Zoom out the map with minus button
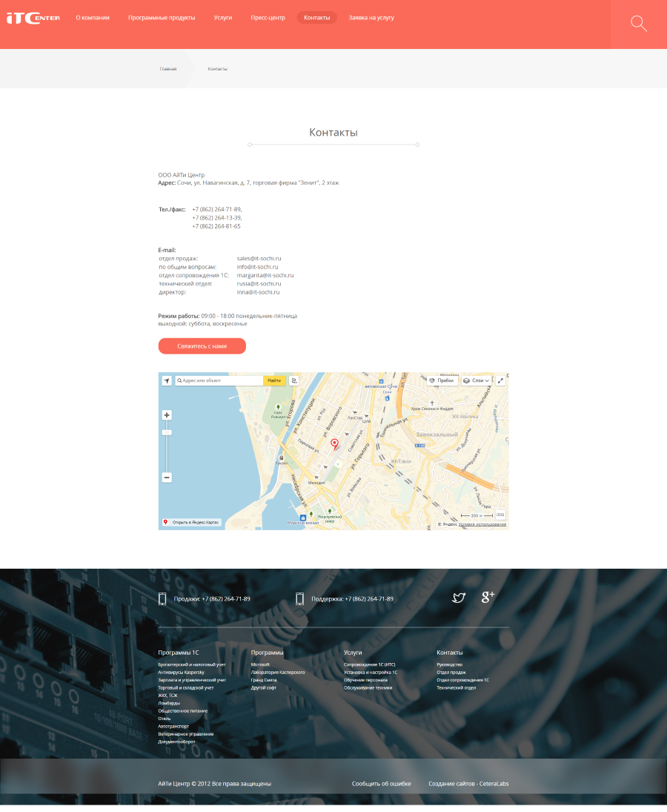The height and width of the screenshot is (812, 667). tap(167, 478)
